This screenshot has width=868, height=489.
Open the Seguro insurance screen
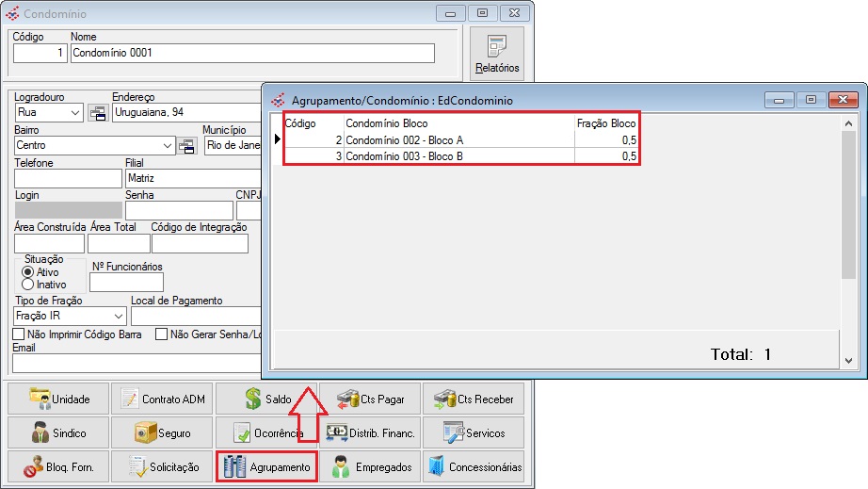pos(160,432)
